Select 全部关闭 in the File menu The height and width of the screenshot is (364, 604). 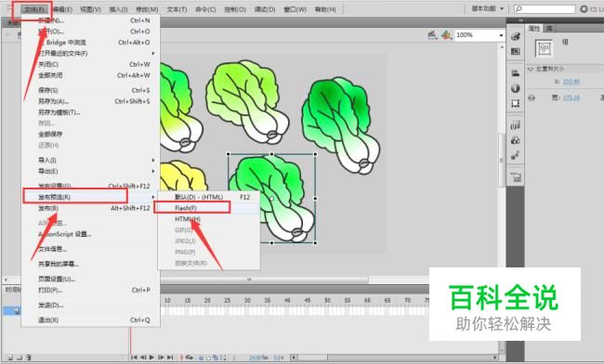tap(90, 75)
